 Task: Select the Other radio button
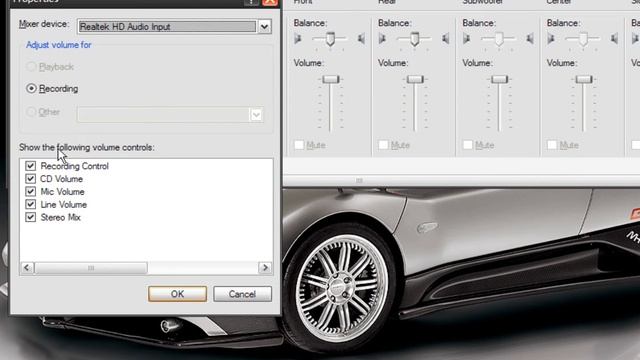(x=31, y=112)
